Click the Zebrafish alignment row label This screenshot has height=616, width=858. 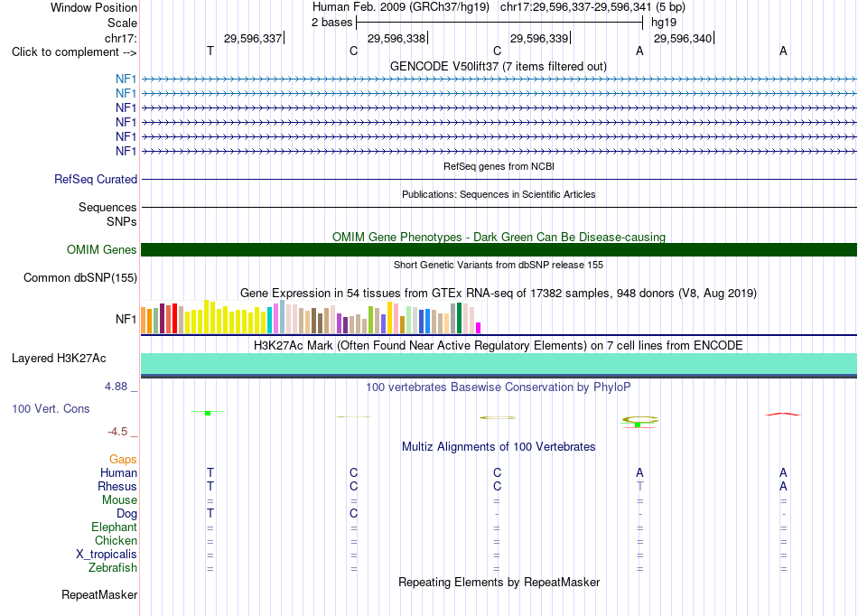(x=113, y=568)
